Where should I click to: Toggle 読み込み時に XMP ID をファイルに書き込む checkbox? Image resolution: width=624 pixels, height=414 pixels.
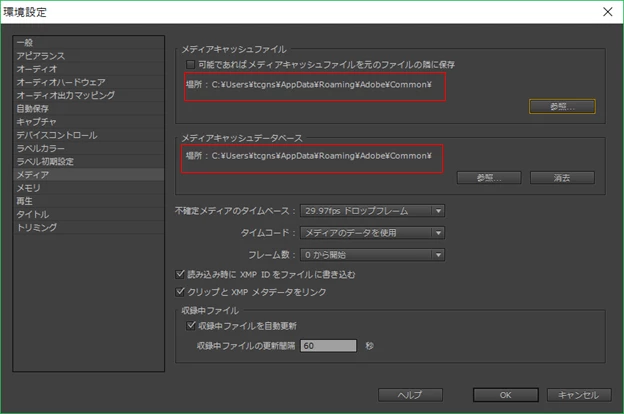(180, 274)
